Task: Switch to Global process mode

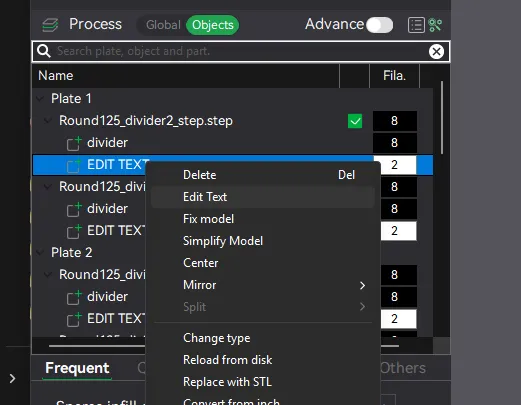Action: [x=163, y=25]
